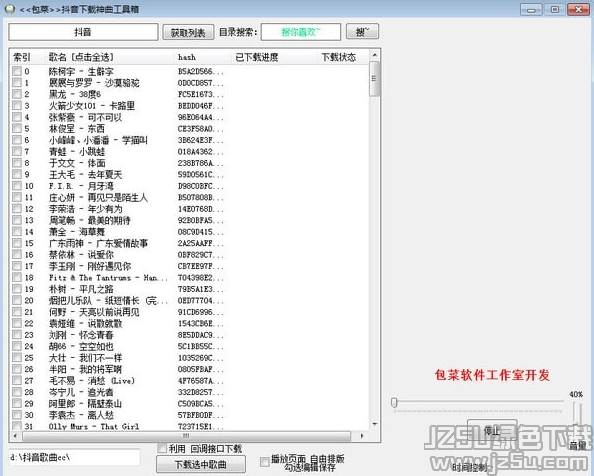
Task: Focus the 目录搜索 input box
Action: click(301, 32)
